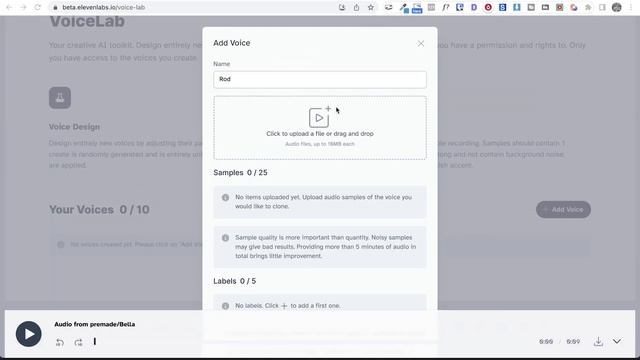Click the Voice Design heading
The width and height of the screenshot is (640, 360).
(x=74, y=127)
